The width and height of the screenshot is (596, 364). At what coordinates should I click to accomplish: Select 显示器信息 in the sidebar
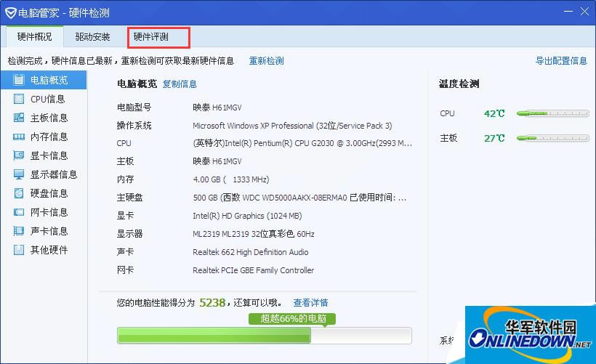pyautogui.click(x=44, y=174)
